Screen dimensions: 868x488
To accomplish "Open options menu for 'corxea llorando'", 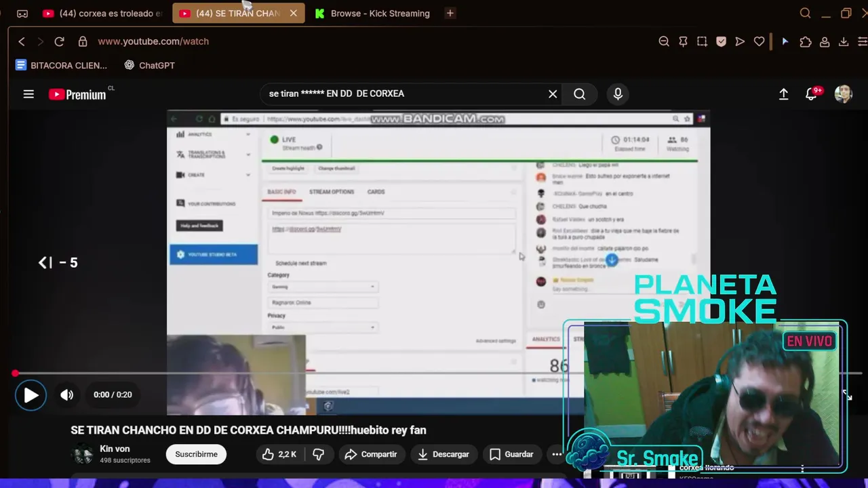I will click(802, 468).
